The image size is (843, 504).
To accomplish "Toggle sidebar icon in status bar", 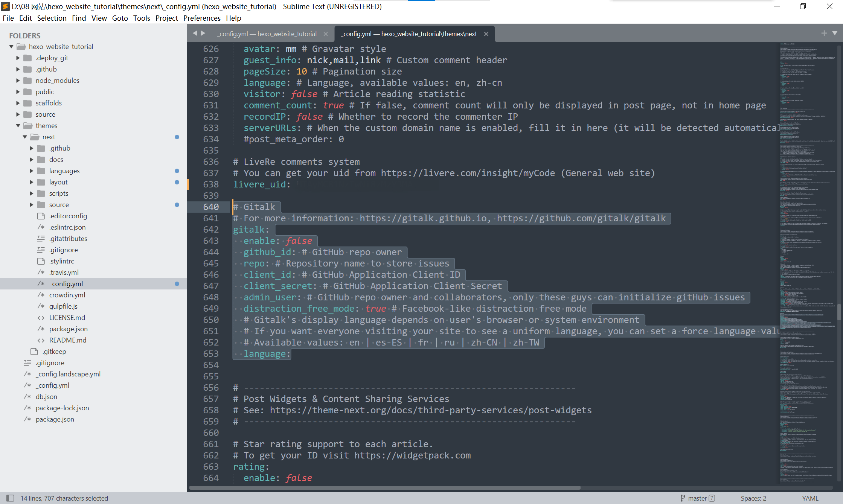I will (x=10, y=498).
